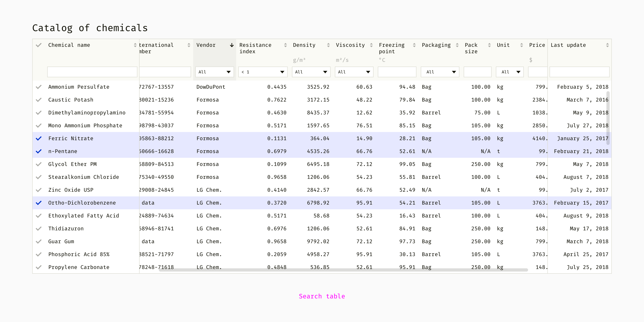
Task: Click the horizontal scrollbar at table bottom
Action: tap(343, 270)
